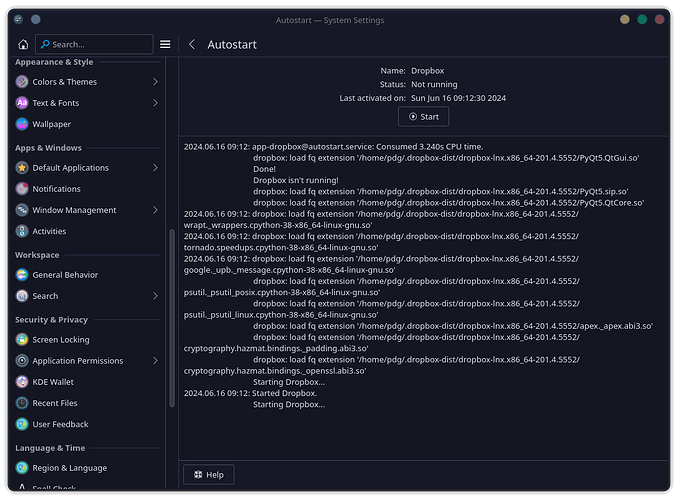Click the last activated date 'Sun Jun 16 09:12:30 2024'
Image resolution: width=679 pixels, height=500 pixels.
(458, 98)
